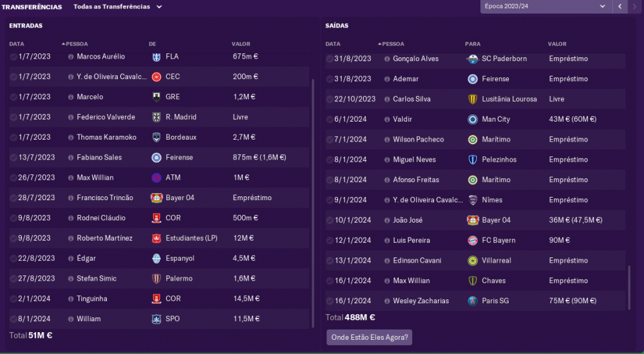
Task: Open the Todas as Transferências dropdown
Action: click(x=117, y=6)
